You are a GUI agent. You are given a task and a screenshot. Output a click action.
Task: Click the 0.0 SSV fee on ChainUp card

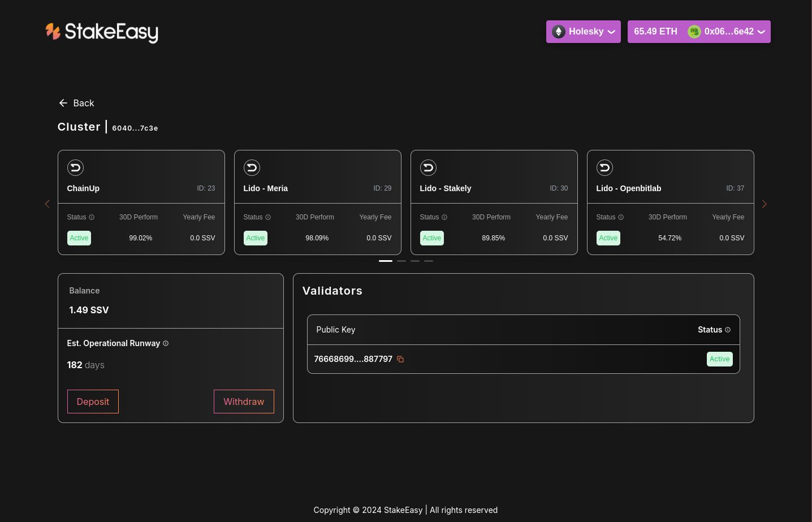coord(202,238)
